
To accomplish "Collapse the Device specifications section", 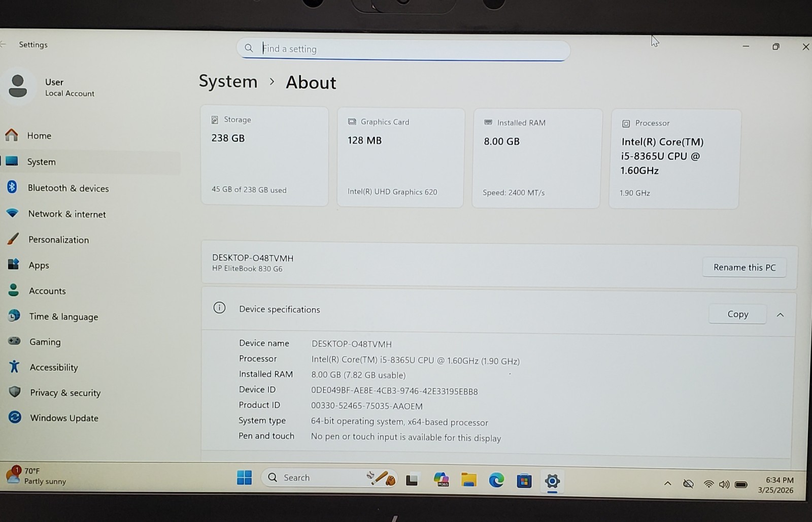I will 781,315.
